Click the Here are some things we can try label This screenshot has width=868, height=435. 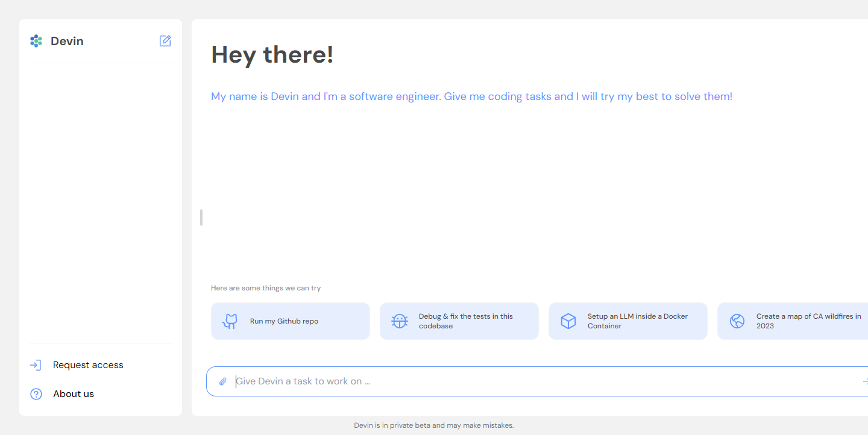(266, 288)
